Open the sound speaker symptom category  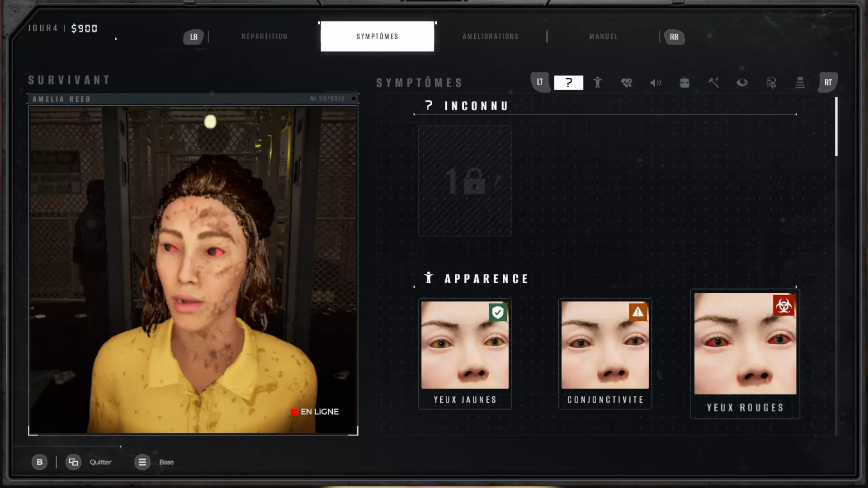tap(655, 83)
